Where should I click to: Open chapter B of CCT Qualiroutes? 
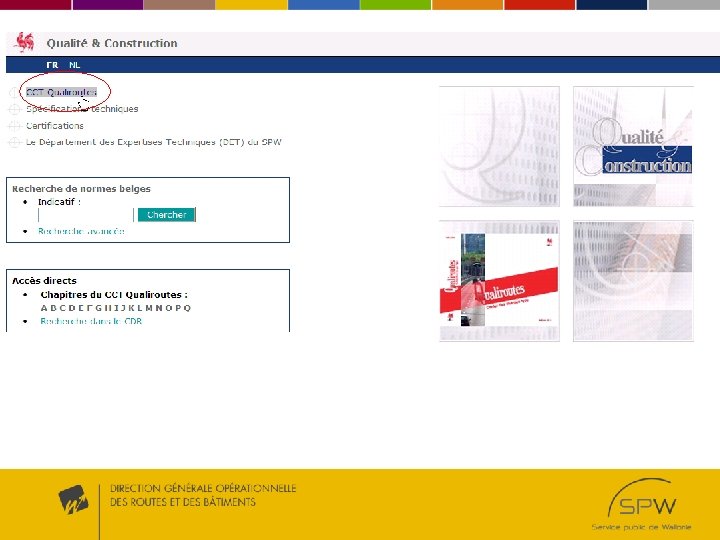[53, 308]
